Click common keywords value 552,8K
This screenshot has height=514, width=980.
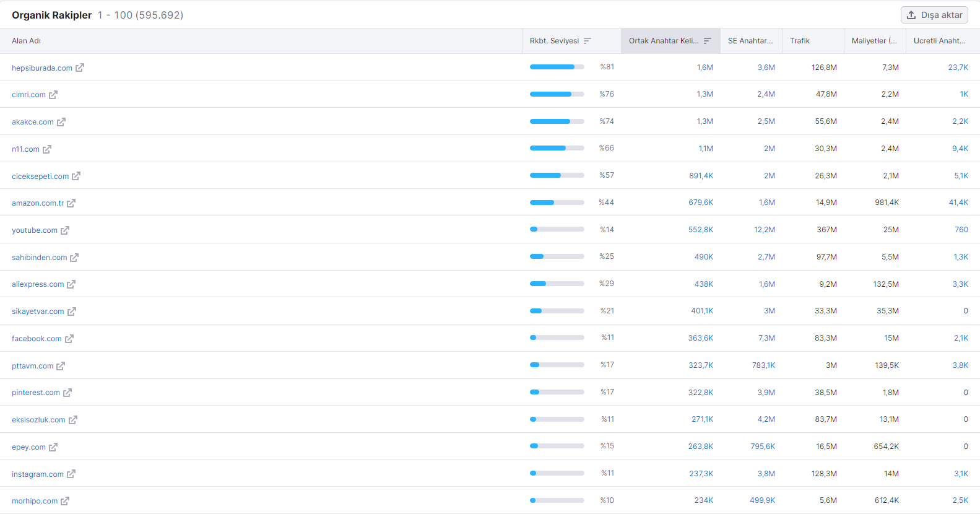[701, 230]
